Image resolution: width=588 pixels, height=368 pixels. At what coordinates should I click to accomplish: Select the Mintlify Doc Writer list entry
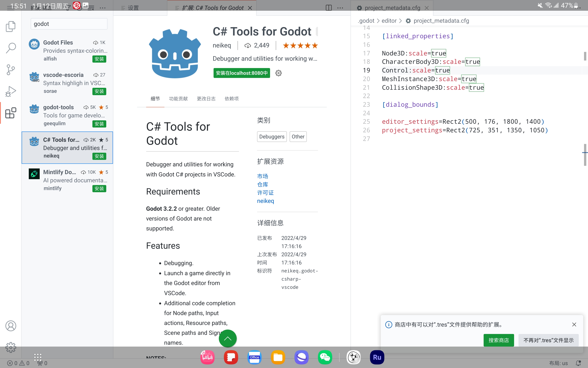click(x=67, y=180)
